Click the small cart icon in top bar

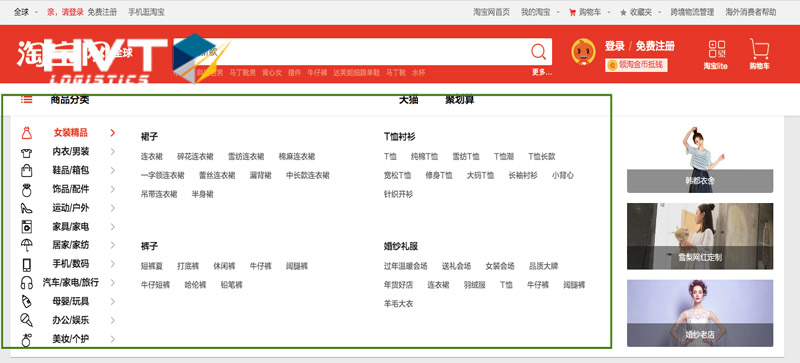pos(572,12)
